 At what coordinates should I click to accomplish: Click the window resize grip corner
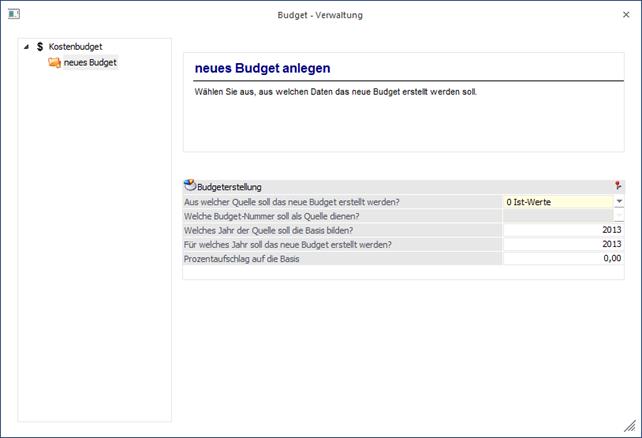(630, 427)
